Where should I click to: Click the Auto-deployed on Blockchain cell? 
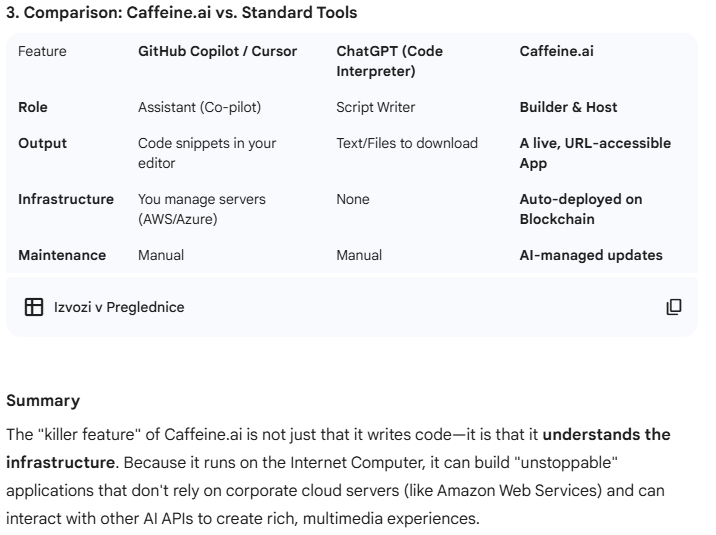tap(581, 209)
